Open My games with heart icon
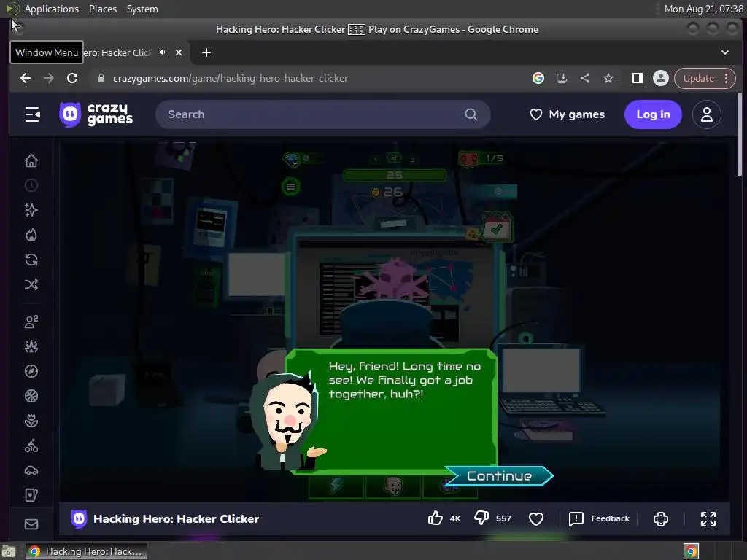The width and height of the screenshot is (747, 560). pyautogui.click(x=567, y=114)
